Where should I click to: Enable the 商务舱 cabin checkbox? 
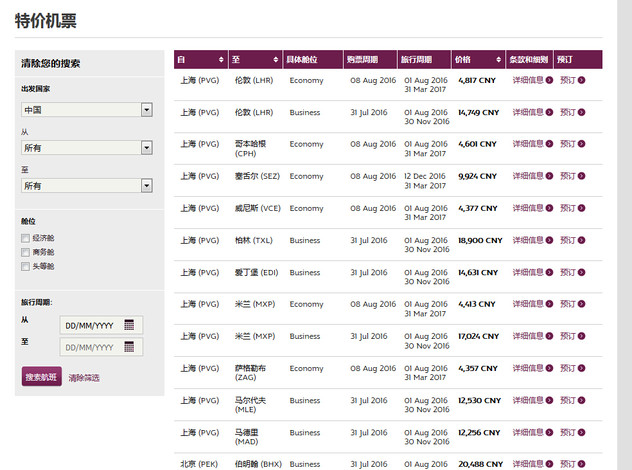(x=25, y=252)
